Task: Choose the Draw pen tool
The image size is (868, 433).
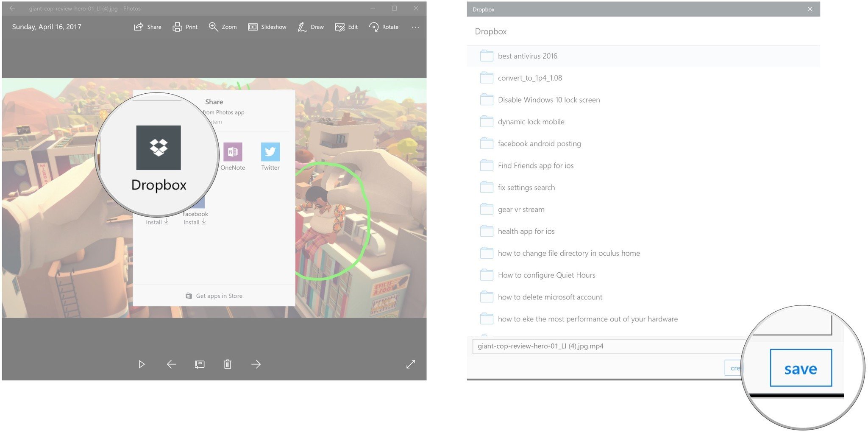Action: point(311,27)
